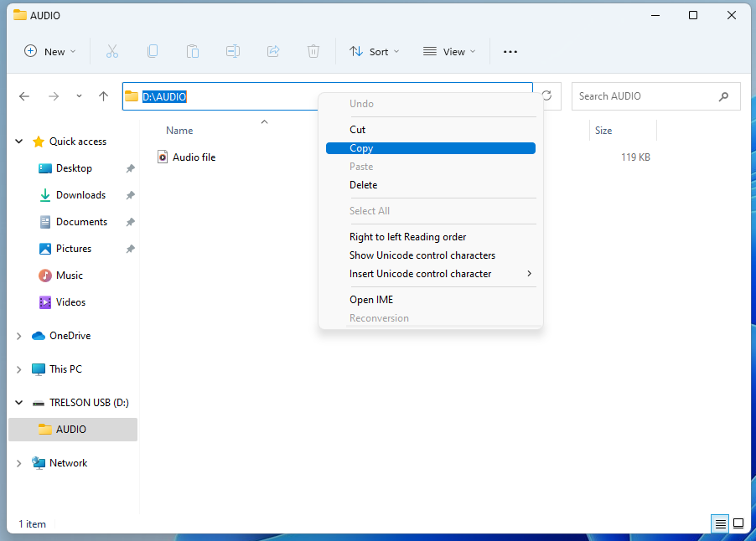Select Show Unicode control characters

tap(431, 255)
